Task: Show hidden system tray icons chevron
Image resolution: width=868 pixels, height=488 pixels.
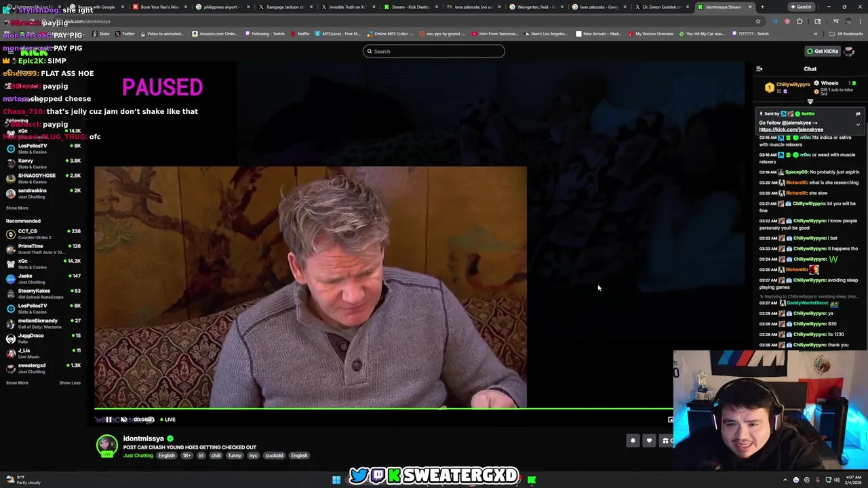Action: (x=785, y=481)
